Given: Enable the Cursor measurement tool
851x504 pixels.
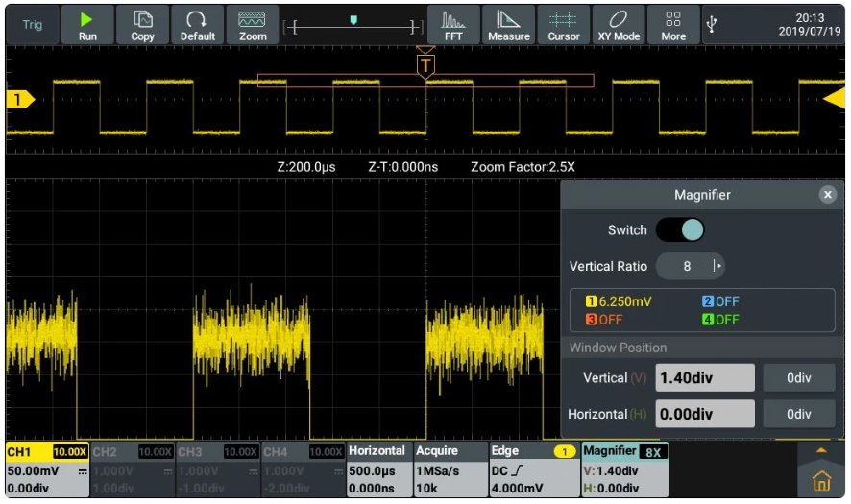Looking at the screenshot, I should tap(564, 25).
